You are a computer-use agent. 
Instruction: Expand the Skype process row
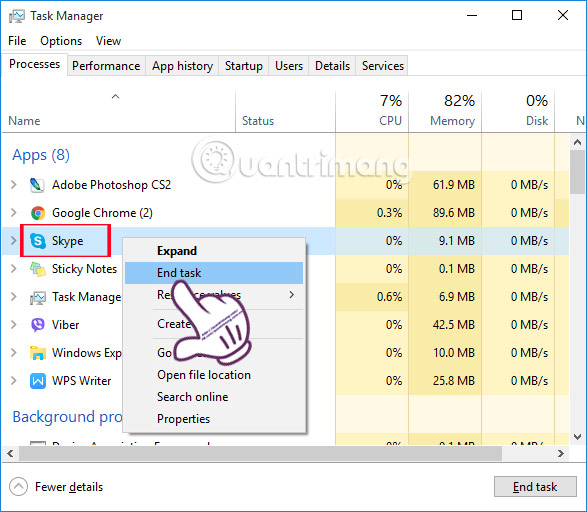(14, 240)
